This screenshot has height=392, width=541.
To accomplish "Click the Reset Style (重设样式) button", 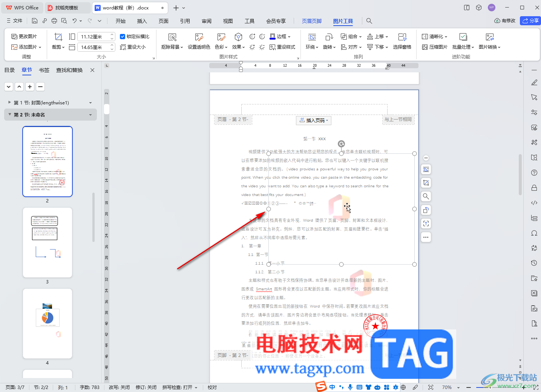I will pos(282,47).
